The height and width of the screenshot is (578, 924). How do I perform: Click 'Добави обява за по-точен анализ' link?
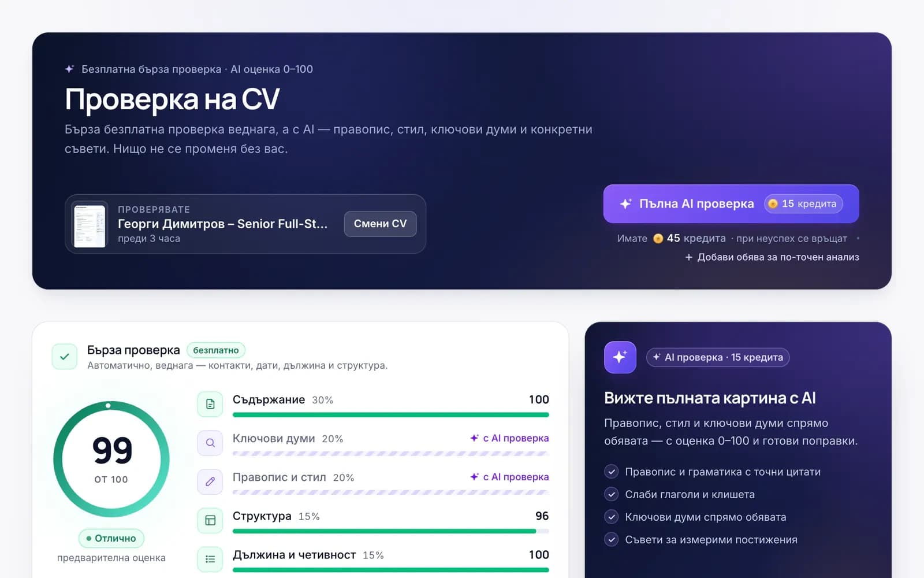coord(772,257)
